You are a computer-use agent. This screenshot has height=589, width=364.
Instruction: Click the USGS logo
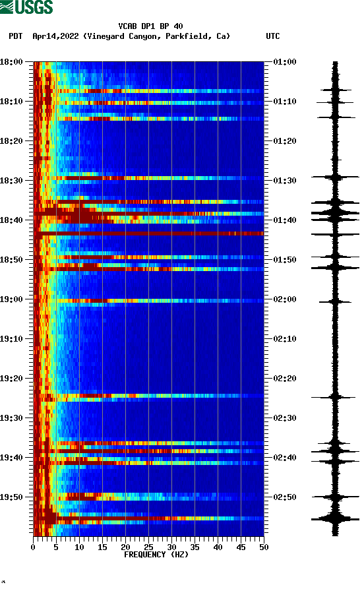coord(26,7)
